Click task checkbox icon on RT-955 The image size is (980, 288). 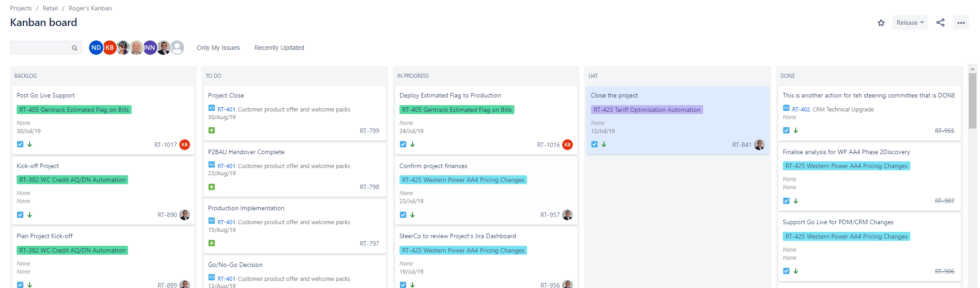(x=786, y=130)
